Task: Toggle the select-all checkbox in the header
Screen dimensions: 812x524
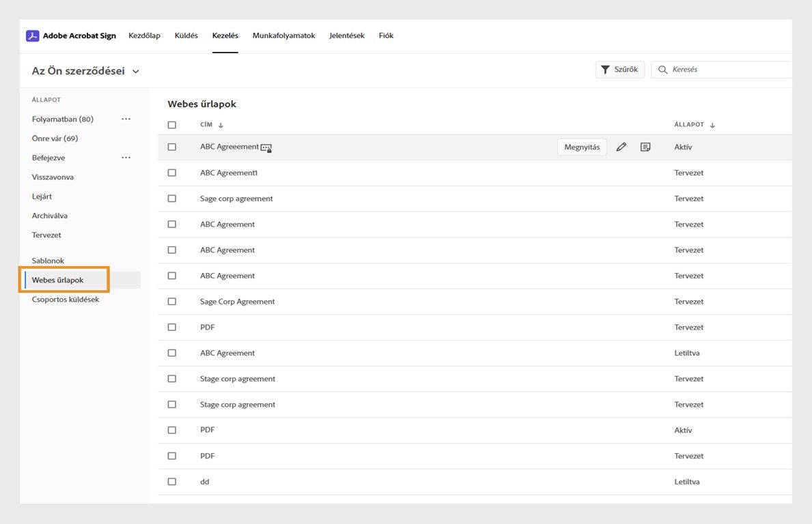Action: point(171,125)
